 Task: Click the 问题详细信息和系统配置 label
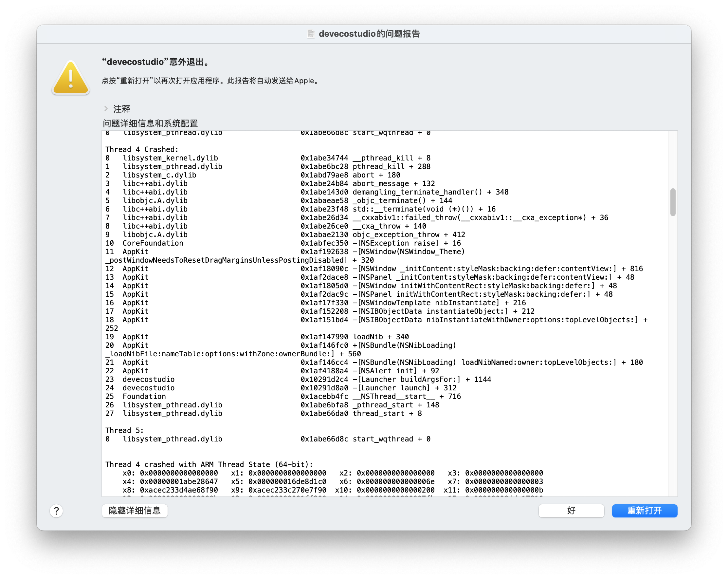coord(150,123)
